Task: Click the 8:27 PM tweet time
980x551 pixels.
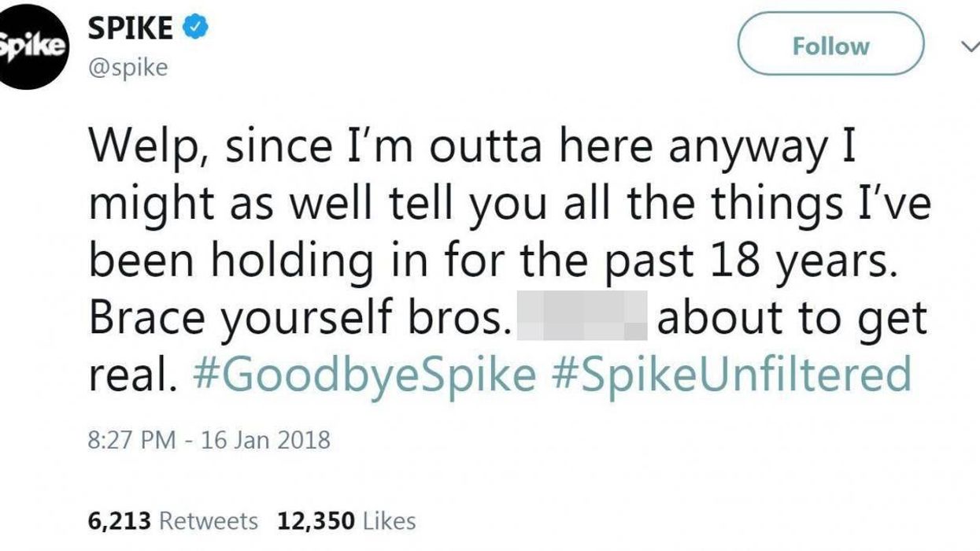Action: (x=131, y=438)
